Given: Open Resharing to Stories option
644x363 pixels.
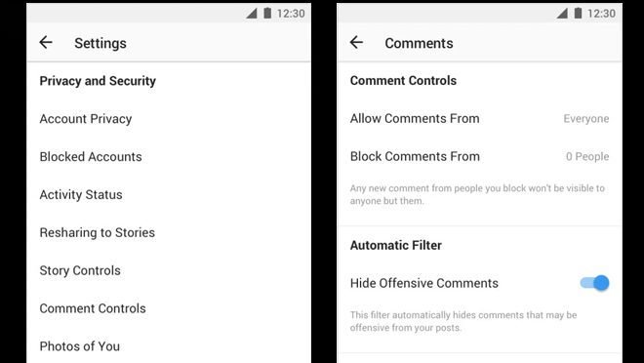Looking at the screenshot, I should tap(169, 232).
